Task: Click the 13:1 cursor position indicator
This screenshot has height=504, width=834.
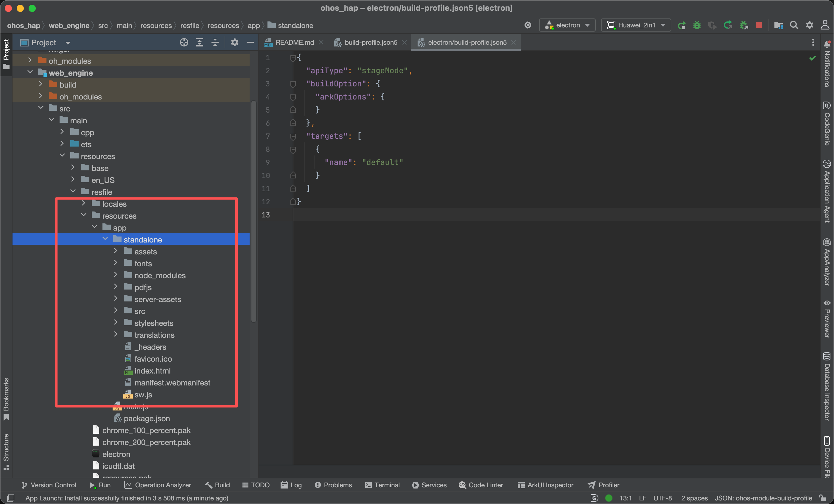Action: (625, 498)
